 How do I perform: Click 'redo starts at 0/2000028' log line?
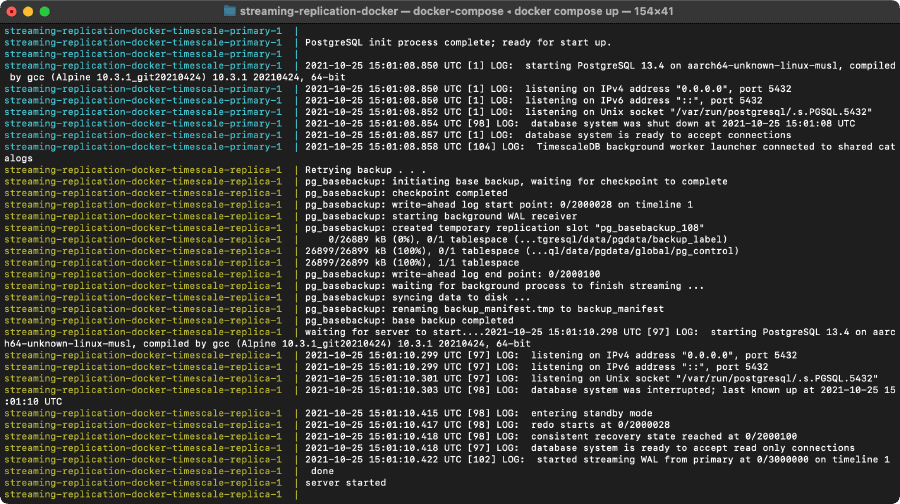point(487,425)
